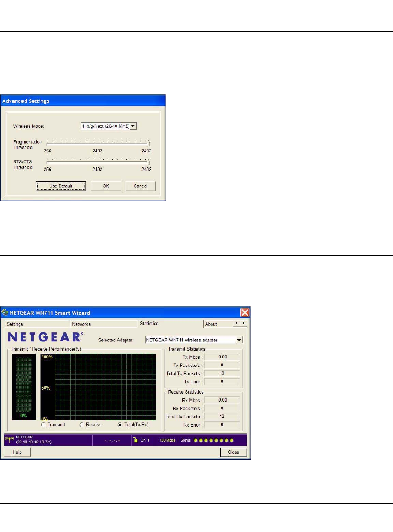The height and width of the screenshot is (532, 393).
Task: Click the Rx Mbps value field
Action: pyautogui.click(x=222, y=400)
